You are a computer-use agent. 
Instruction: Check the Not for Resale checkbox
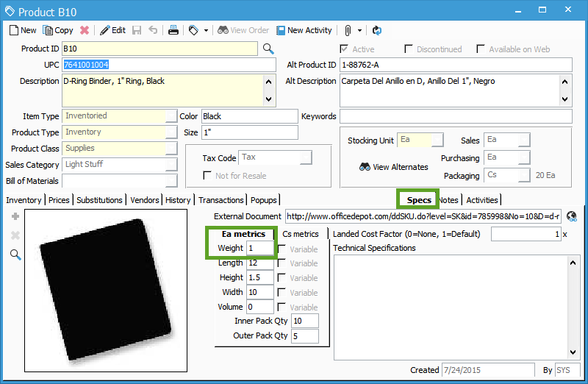(x=207, y=175)
